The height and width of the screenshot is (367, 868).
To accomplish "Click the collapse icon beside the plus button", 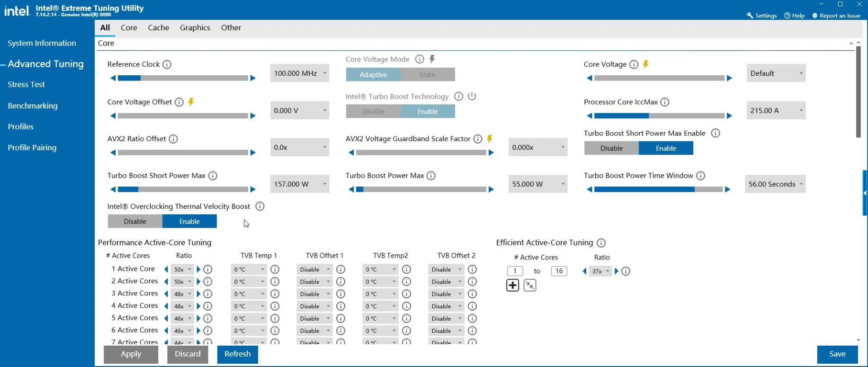I will click(530, 285).
